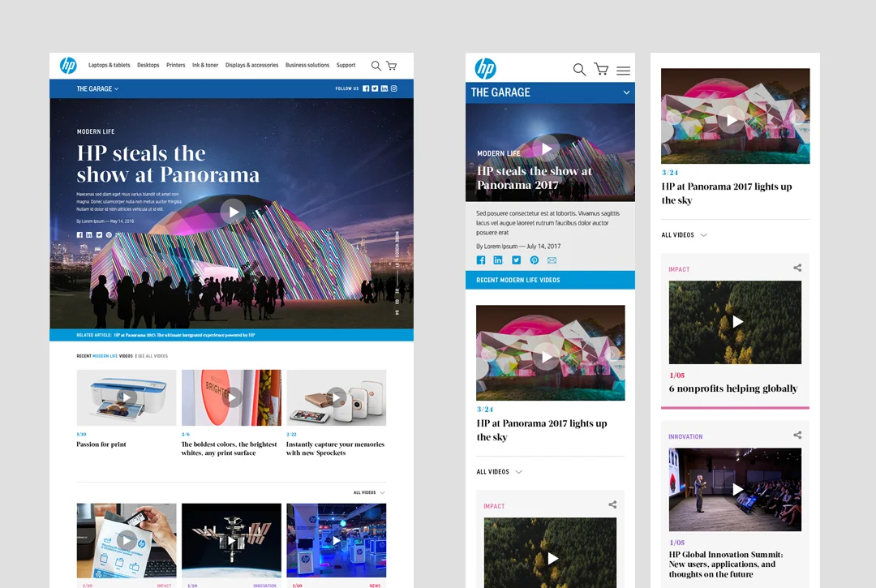Image resolution: width=876 pixels, height=588 pixels.
Task: Share mobile article by email envelope icon
Action: click(552, 260)
